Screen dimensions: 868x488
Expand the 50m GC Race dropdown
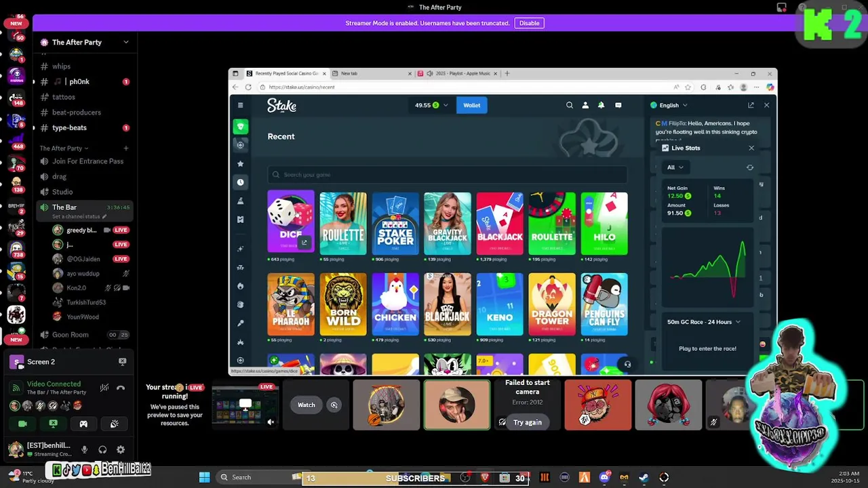point(704,322)
